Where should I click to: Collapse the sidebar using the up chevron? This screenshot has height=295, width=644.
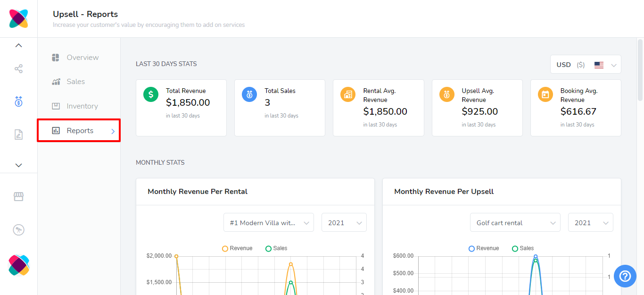tap(18, 45)
